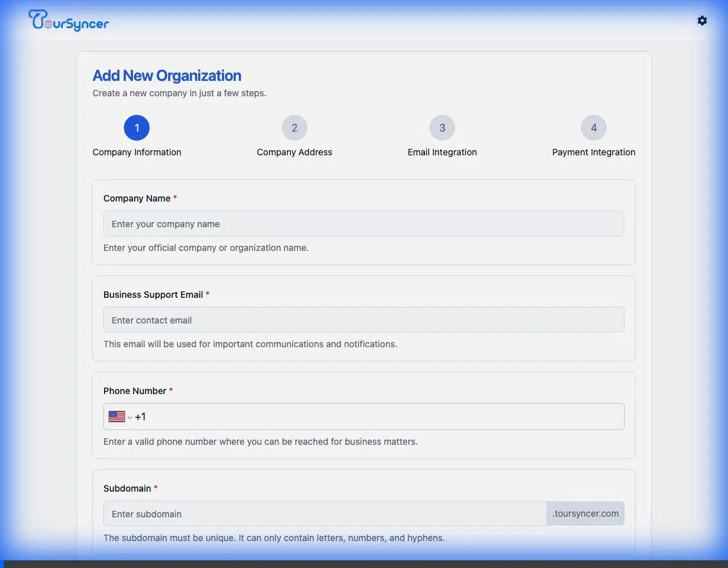Focus the Subdomain input field

(x=321, y=513)
